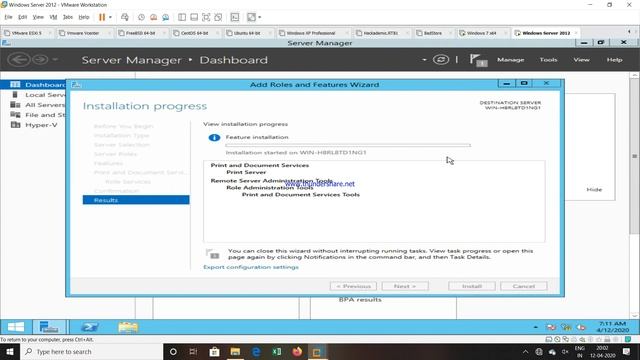Click the host Type here to search box

tap(91, 351)
